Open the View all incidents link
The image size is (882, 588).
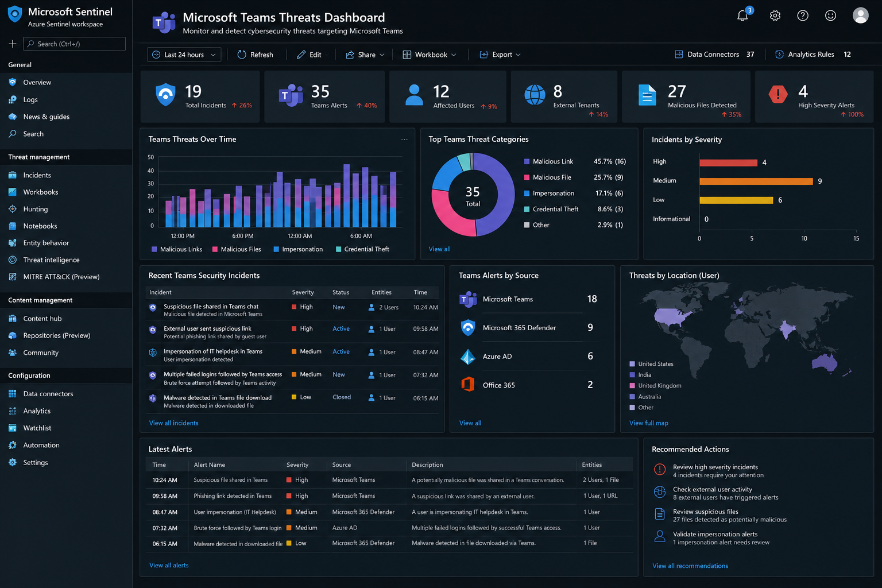click(x=174, y=423)
